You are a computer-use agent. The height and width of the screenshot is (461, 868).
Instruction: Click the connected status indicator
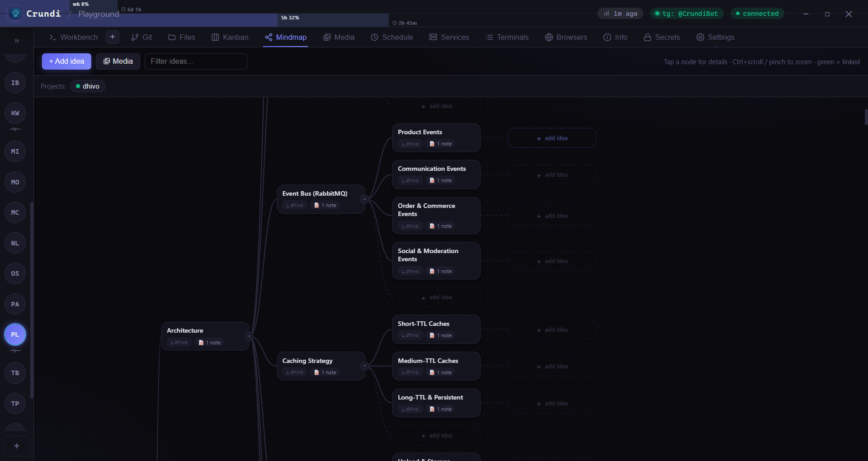coord(757,14)
